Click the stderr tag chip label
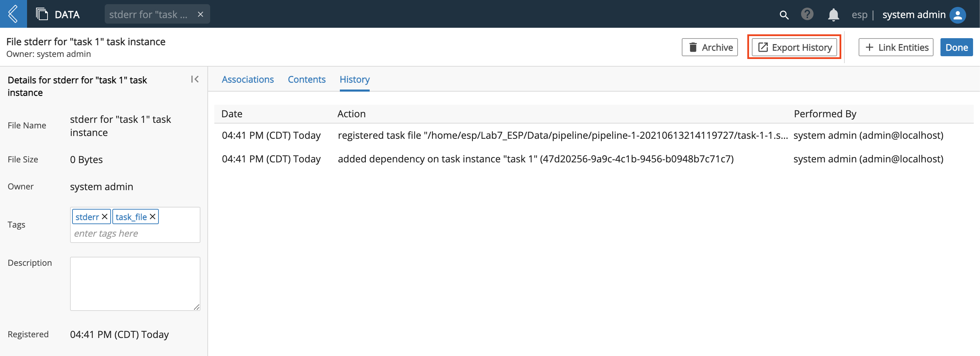Image resolution: width=980 pixels, height=356 pixels. point(87,217)
